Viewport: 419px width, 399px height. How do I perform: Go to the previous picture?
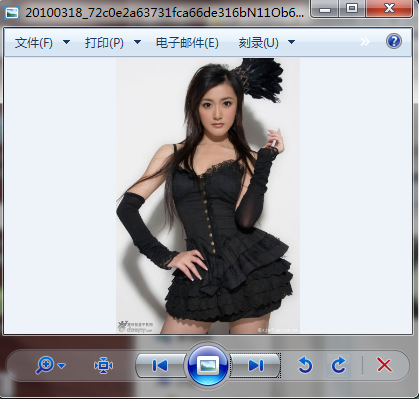click(160, 366)
